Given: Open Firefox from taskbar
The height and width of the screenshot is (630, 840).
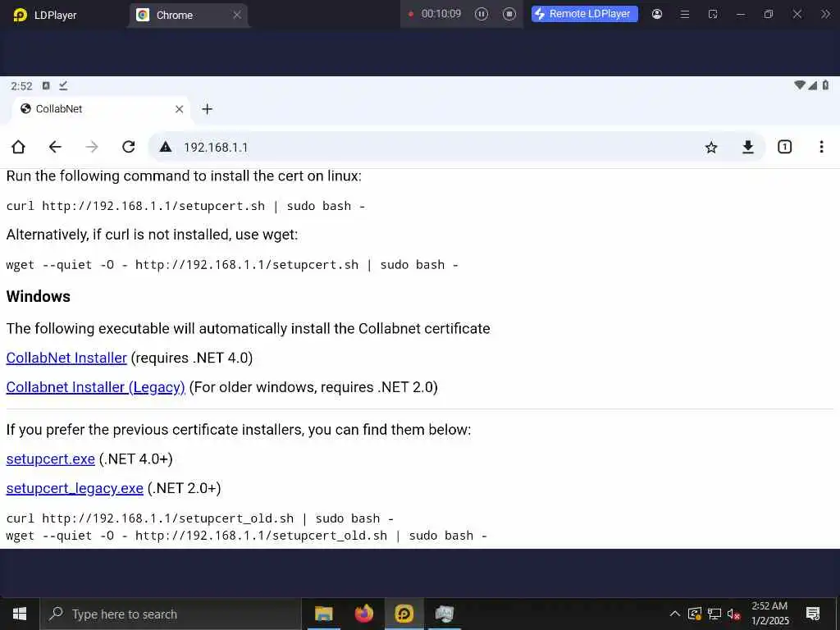Looking at the screenshot, I should tap(363, 614).
